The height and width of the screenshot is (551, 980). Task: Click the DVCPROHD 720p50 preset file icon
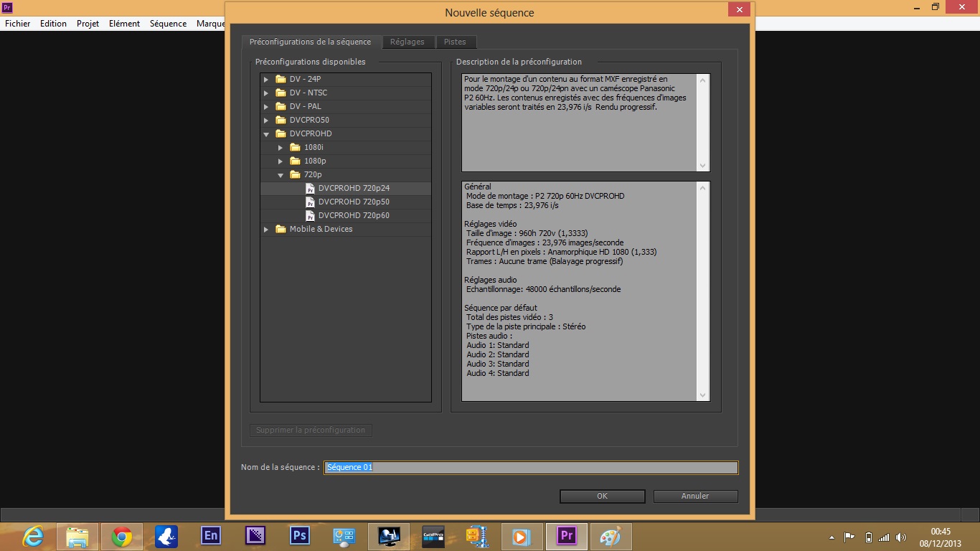tap(310, 202)
